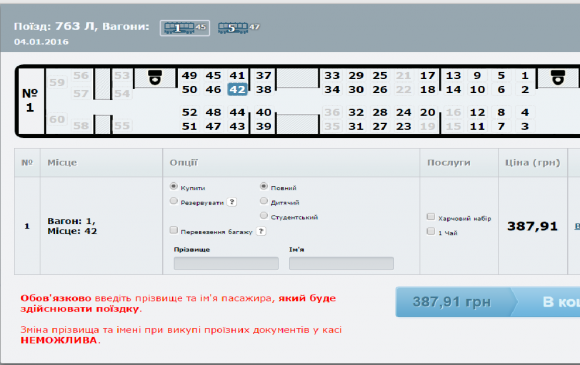Enable Перевезення багажу checkbox
Image resolution: width=580 pixels, height=365 pixels.
click(x=173, y=230)
